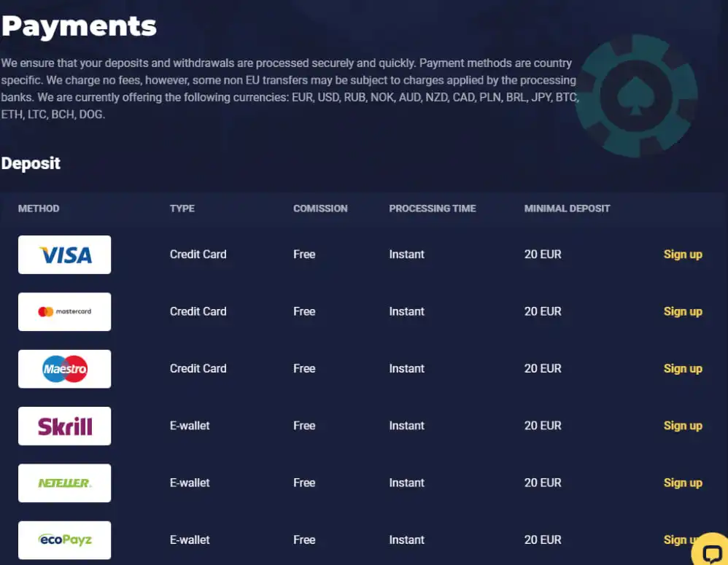
Task: Click the Method column header
Action: tap(39, 209)
